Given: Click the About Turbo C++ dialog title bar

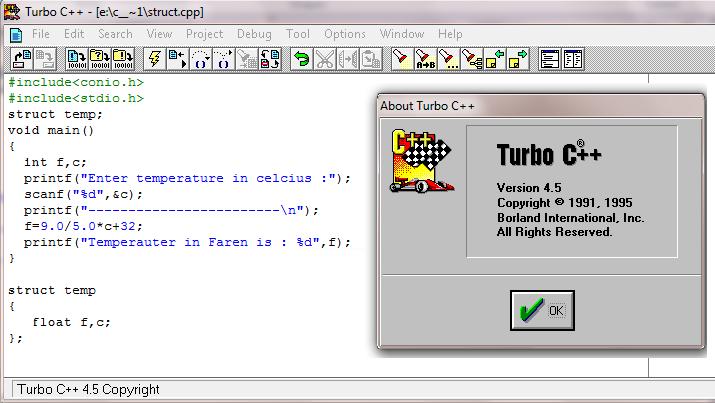Looking at the screenshot, I should [x=541, y=106].
